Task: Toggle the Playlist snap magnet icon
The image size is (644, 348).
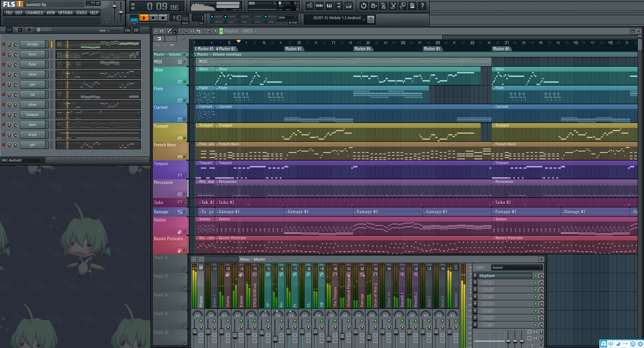Action: coord(162,31)
